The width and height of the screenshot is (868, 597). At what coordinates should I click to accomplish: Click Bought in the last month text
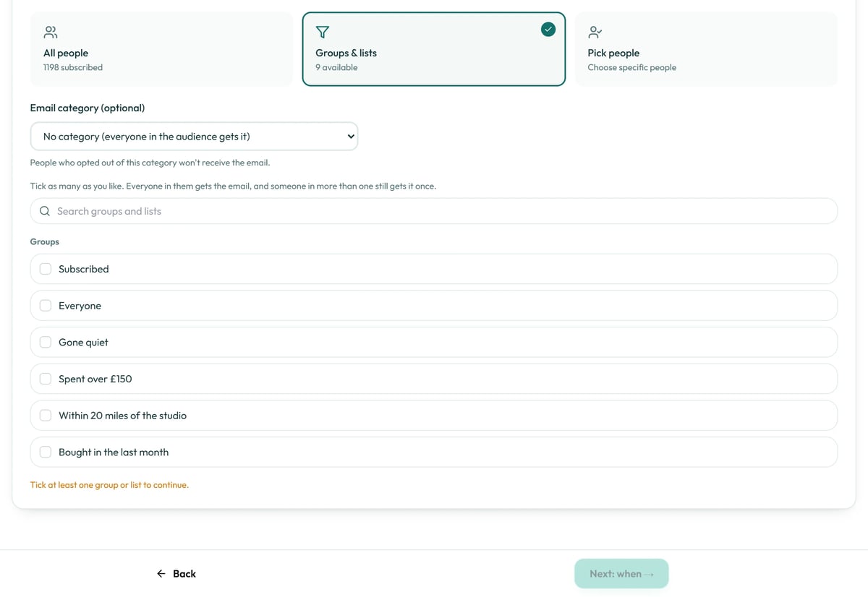(114, 452)
